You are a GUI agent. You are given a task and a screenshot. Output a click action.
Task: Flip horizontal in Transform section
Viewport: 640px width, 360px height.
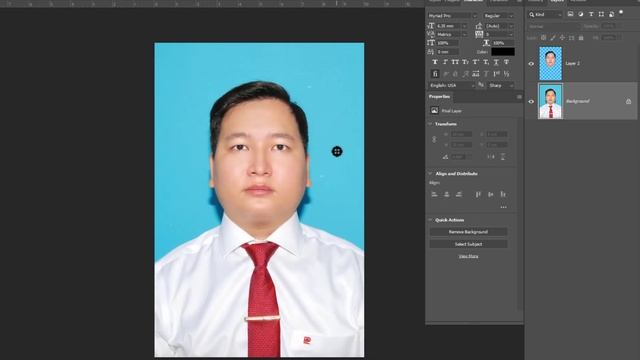click(x=491, y=157)
